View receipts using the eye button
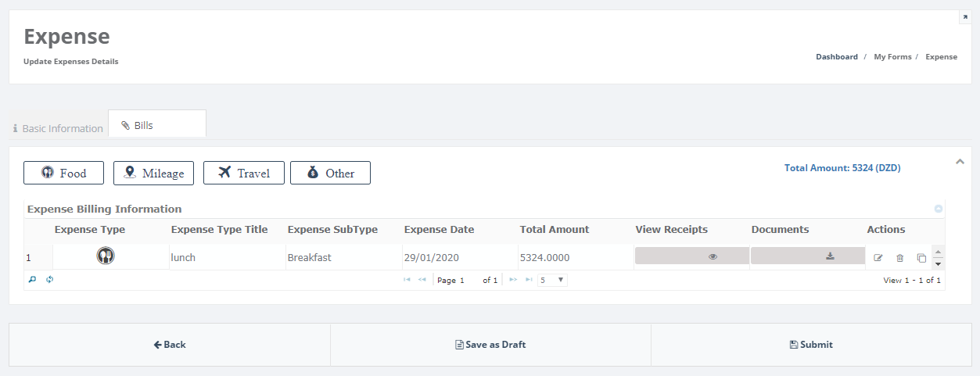The height and width of the screenshot is (376, 980). click(691, 256)
